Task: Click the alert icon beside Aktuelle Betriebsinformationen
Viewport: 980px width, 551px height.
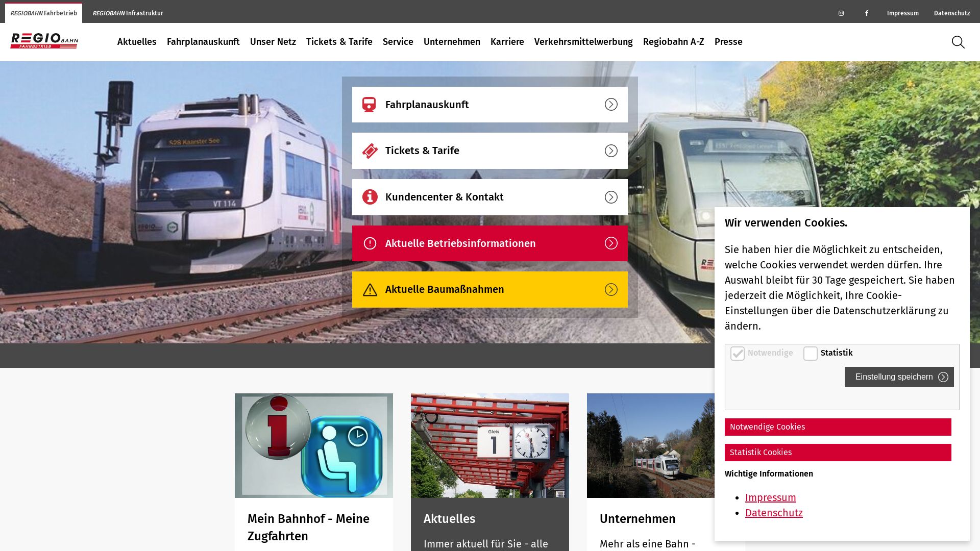Action: (x=370, y=243)
